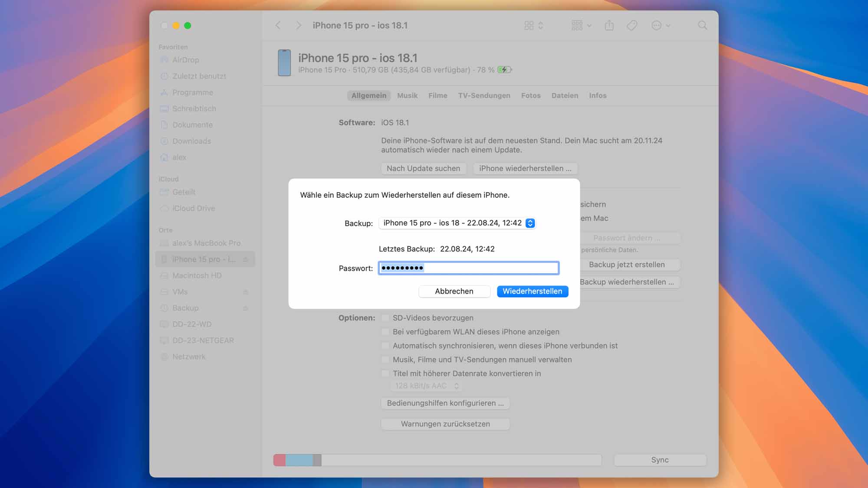Open iCloud Drive in sidebar
Image resolution: width=868 pixels, height=488 pixels.
[194, 208]
